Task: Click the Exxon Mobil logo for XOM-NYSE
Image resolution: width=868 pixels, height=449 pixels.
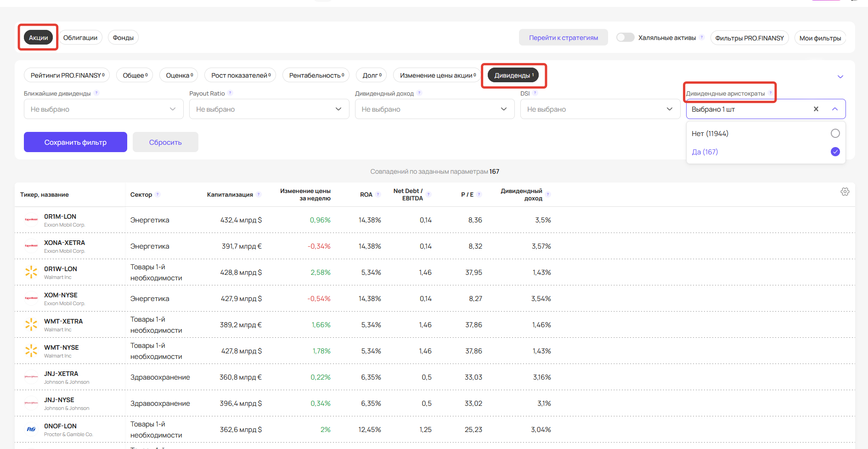Action: [x=31, y=298]
